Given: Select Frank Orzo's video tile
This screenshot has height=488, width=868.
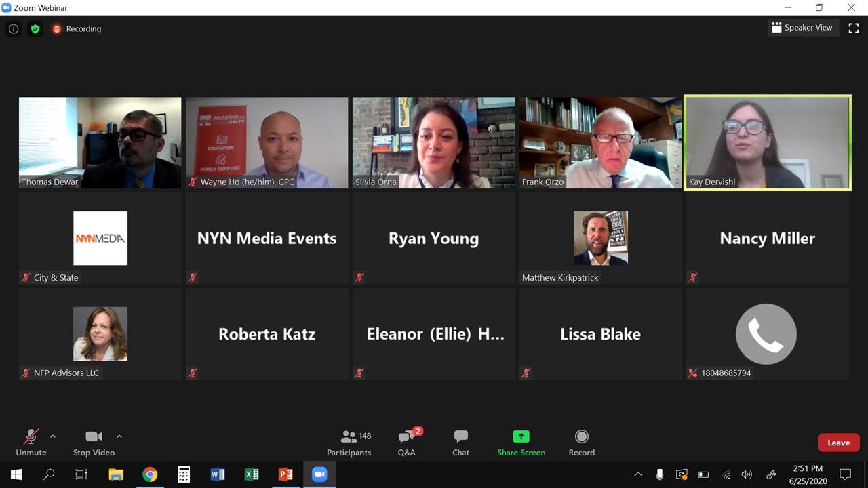Looking at the screenshot, I should click(601, 142).
